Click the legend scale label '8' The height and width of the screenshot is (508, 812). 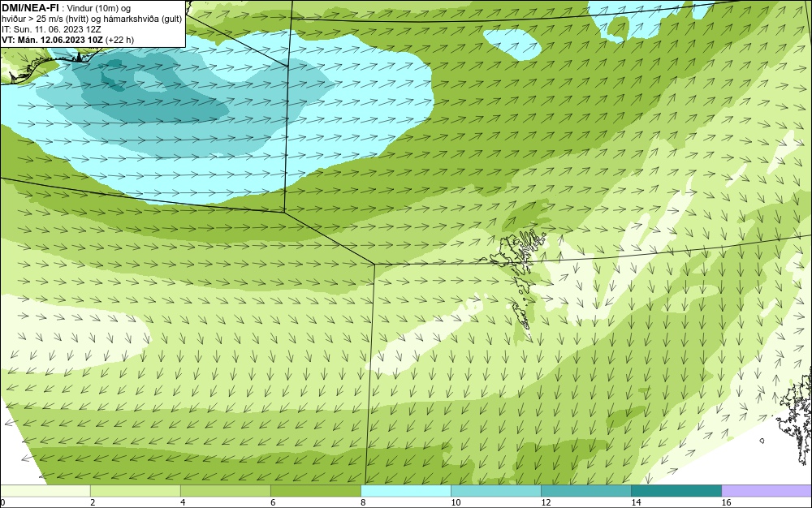[363, 502]
